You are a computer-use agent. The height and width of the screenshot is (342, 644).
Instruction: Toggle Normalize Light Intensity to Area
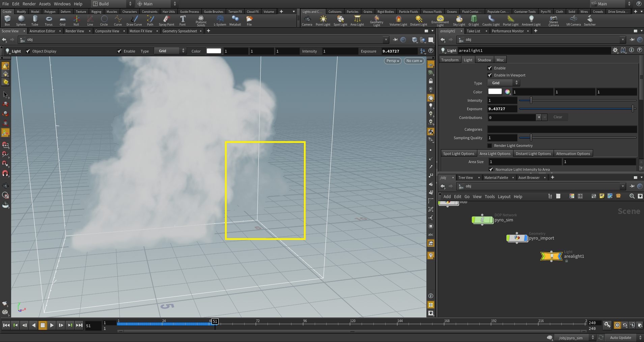click(x=491, y=169)
